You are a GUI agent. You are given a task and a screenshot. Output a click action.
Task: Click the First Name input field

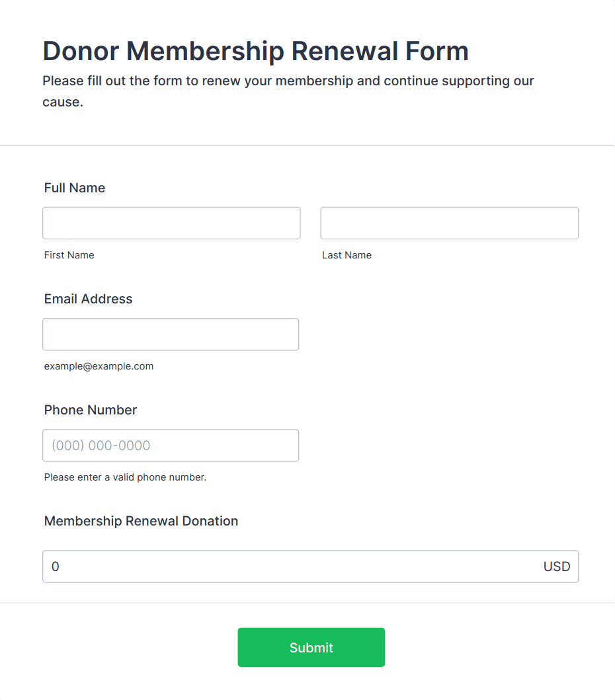coord(171,223)
